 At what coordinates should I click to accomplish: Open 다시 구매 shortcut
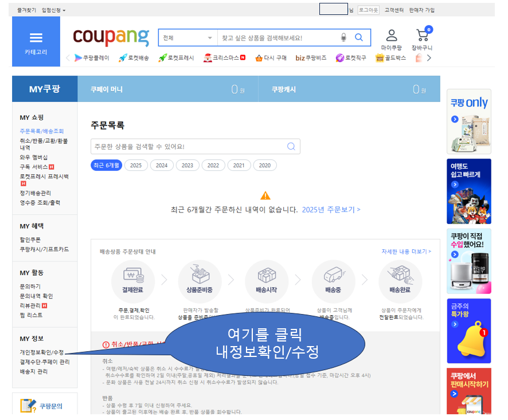point(271,58)
